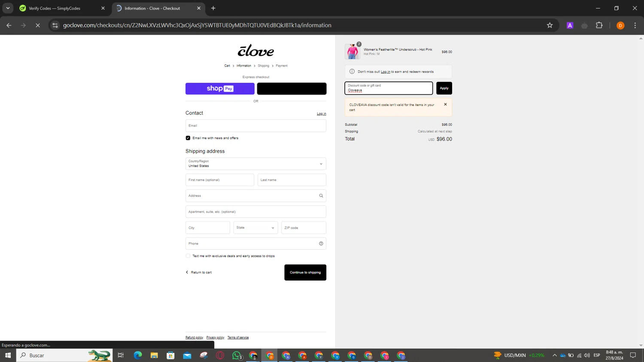The width and height of the screenshot is (644, 362).
Task: Open the Extensions puzzle icon
Action: (x=599, y=25)
